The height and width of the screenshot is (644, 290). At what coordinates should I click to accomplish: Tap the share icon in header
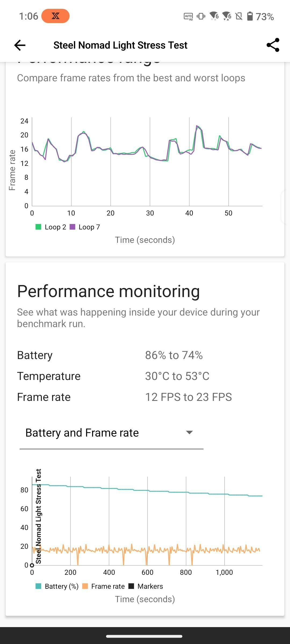pos(273,45)
